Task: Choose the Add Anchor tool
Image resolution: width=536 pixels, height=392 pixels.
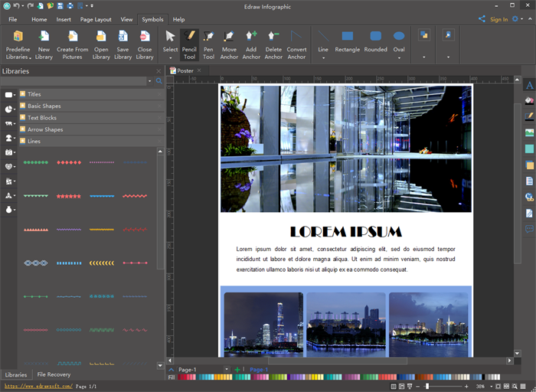Action: pyautogui.click(x=251, y=44)
